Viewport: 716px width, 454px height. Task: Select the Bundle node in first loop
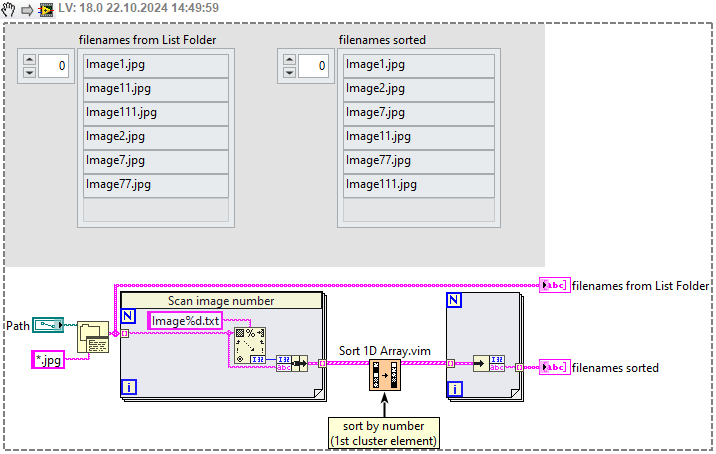click(292, 364)
